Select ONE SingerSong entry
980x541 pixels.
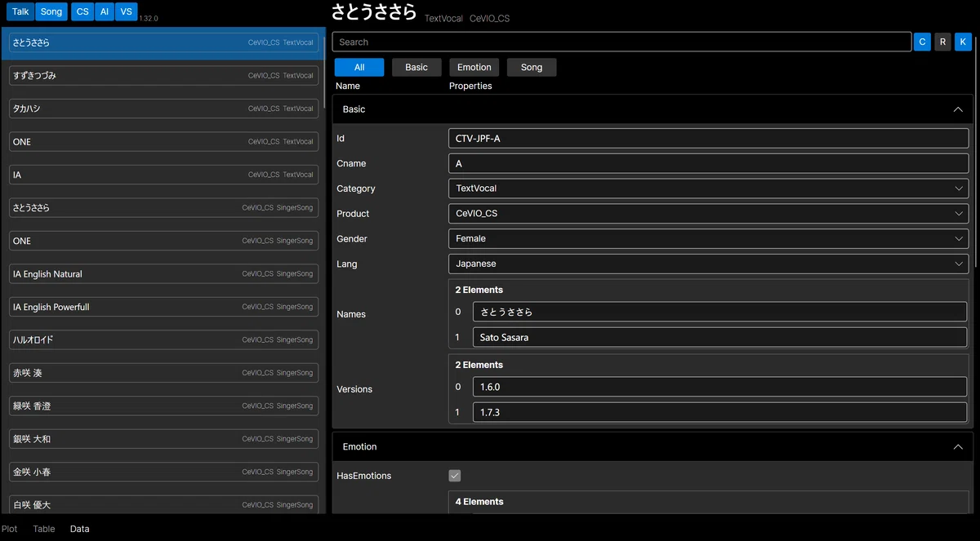(163, 241)
